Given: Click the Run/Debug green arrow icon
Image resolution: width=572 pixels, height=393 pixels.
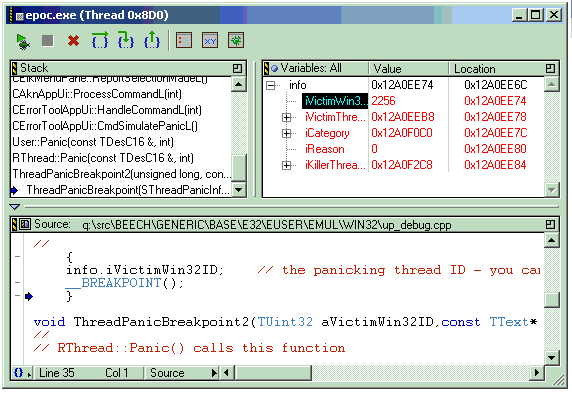Looking at the screenshot, I should point(23,41).
